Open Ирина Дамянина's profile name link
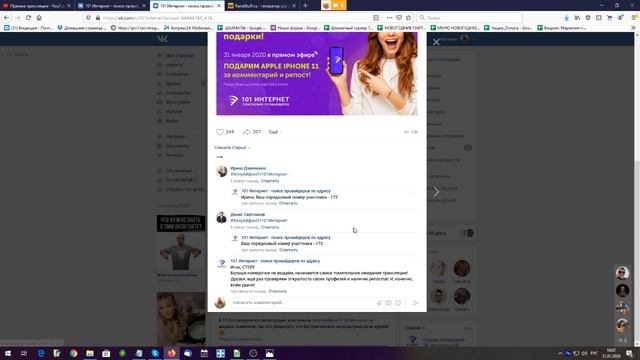 pyautogui.click(x=248, y=168)
